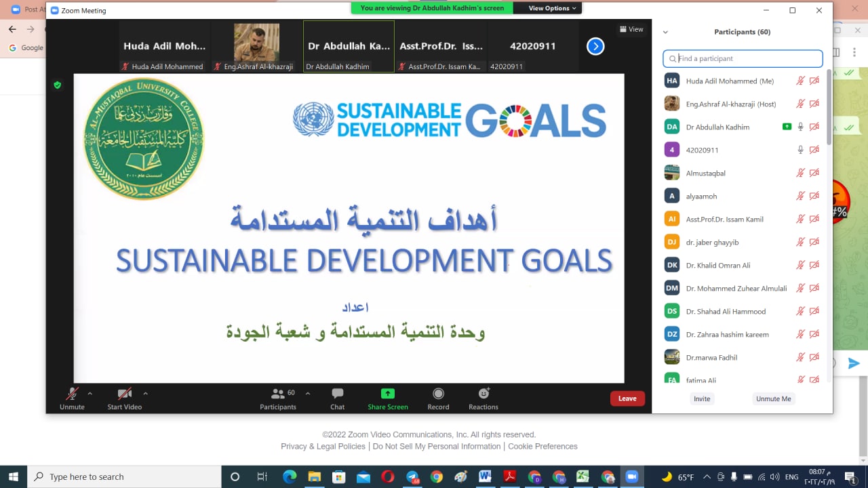
Task: Click the DA avatar of Dr Abdullah Kadhim
Action: pos(672,127)
